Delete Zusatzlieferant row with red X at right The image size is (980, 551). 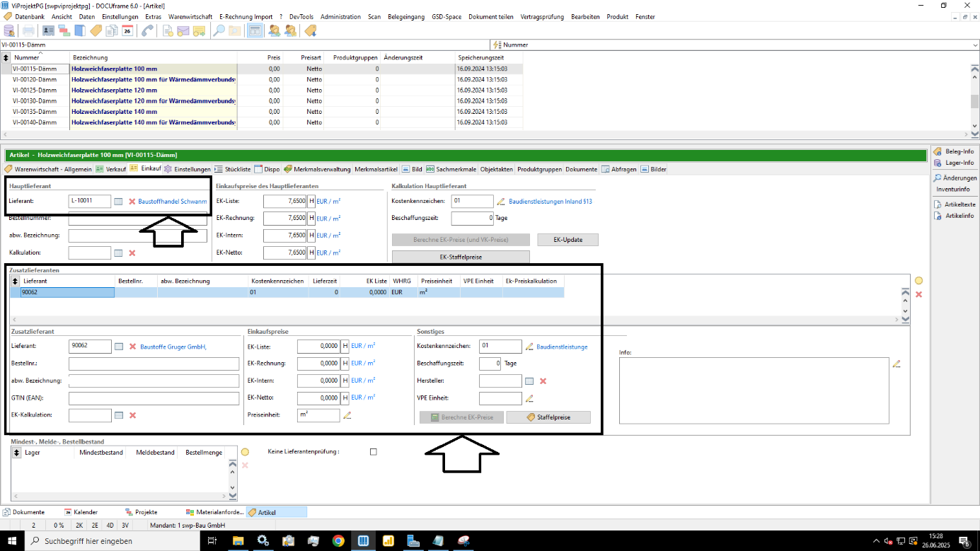tap(919, 294)
